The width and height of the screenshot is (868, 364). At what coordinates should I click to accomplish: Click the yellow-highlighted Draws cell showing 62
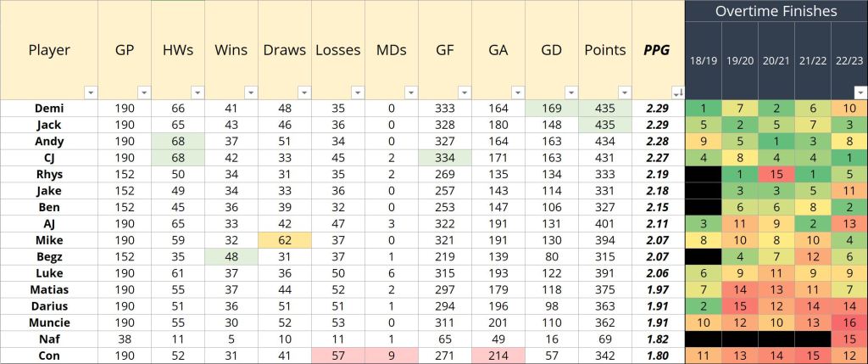pyautogui.click(x=285, y=242)
